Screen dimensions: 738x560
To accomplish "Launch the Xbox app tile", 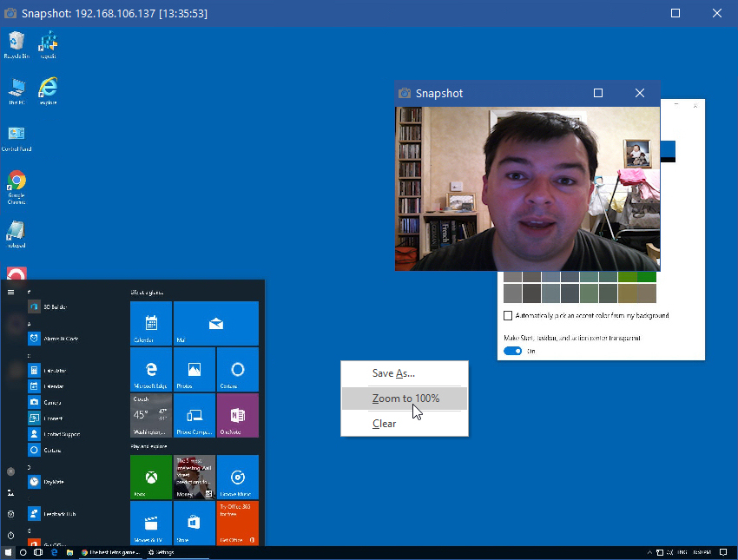I will [x=150, y=478].
